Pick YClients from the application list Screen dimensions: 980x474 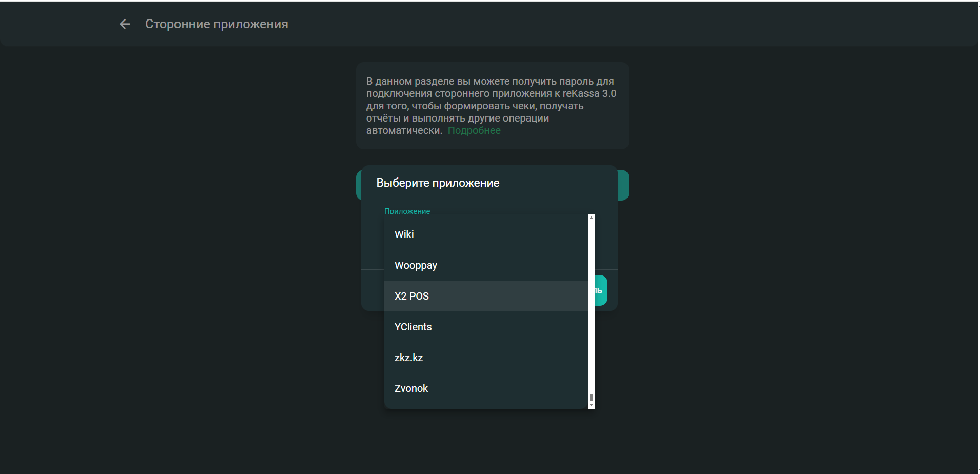pos(413,327)
